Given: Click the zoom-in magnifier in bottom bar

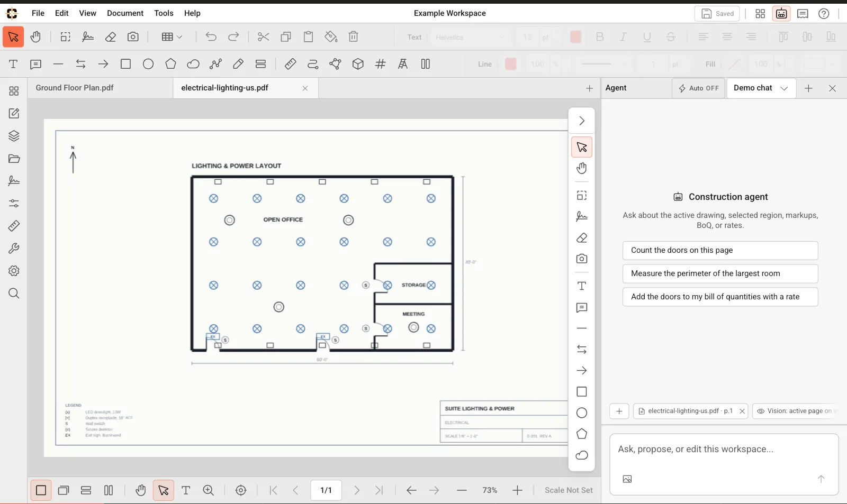Looking at the screenshot, I should tap(209, 491).
